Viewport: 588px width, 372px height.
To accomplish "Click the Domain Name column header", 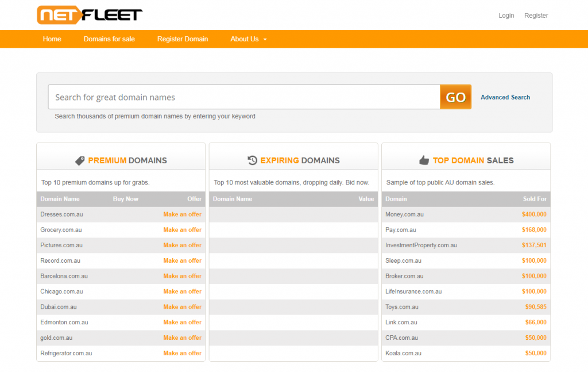I will click(60, 199).
